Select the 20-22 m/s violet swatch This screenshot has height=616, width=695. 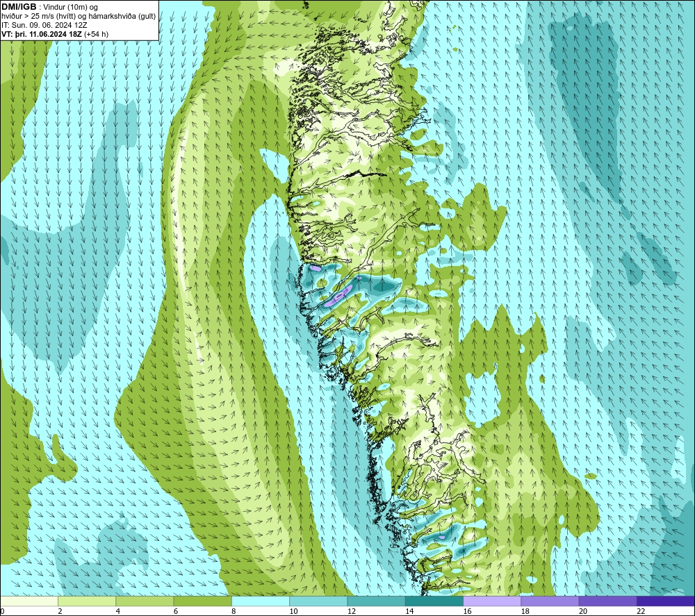(607, 601)
